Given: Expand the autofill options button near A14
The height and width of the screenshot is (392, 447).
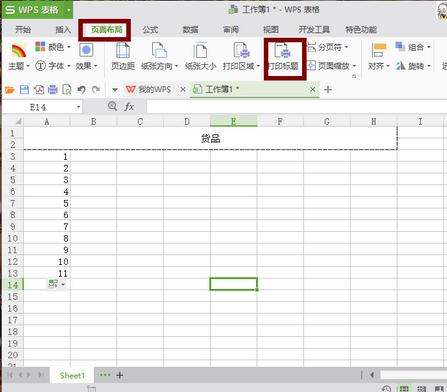Looking at the screenshot, I should (x=57, y=284).
